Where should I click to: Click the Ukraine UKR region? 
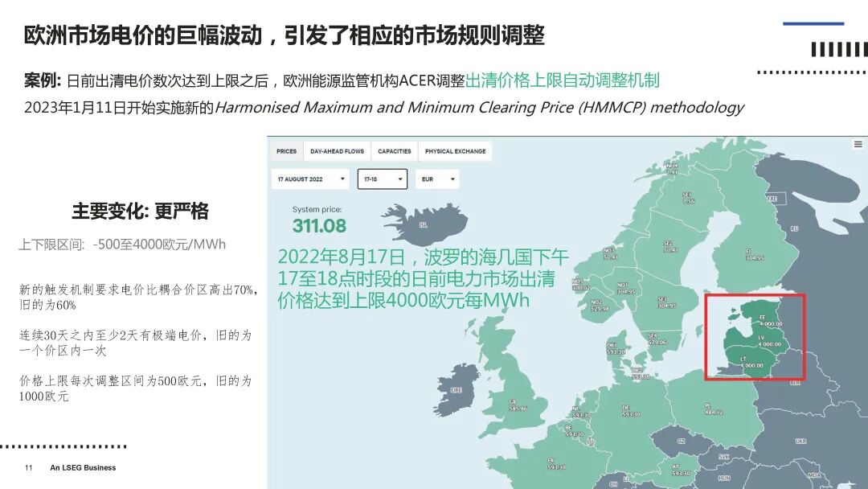(800, 442)
